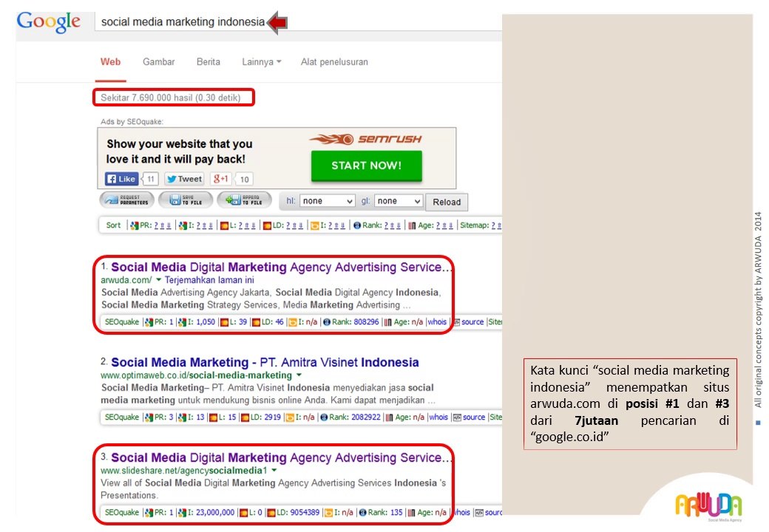Viewport: 769px width, 532px height.
Task: Click Rank: 2082922 value
Action: [x=355, y=417]
